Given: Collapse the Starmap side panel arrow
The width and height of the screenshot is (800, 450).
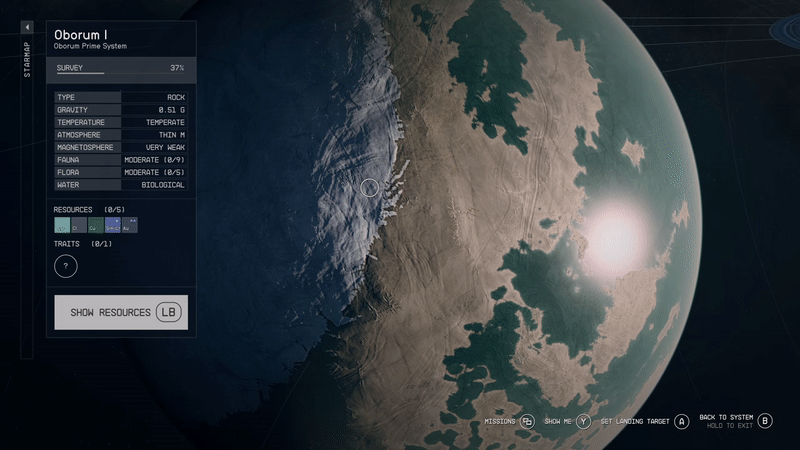Looking at the screenshot, I should coord(27,28).
